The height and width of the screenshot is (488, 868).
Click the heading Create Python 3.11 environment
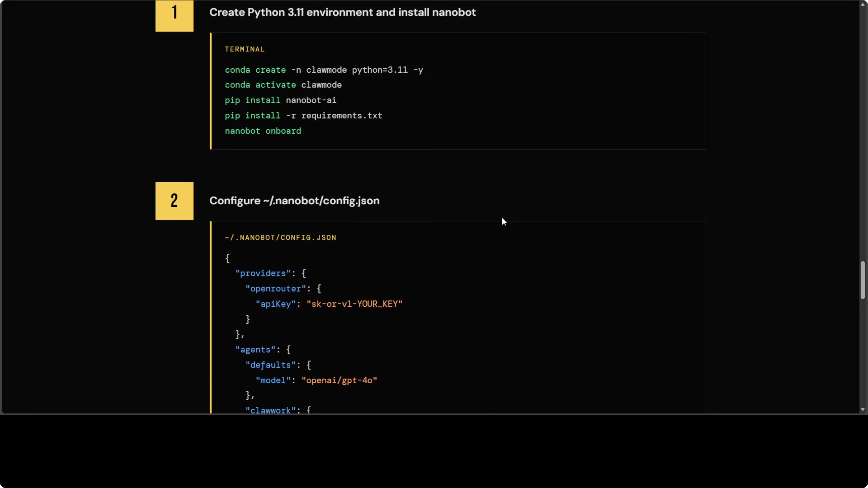tap(342, 12)
